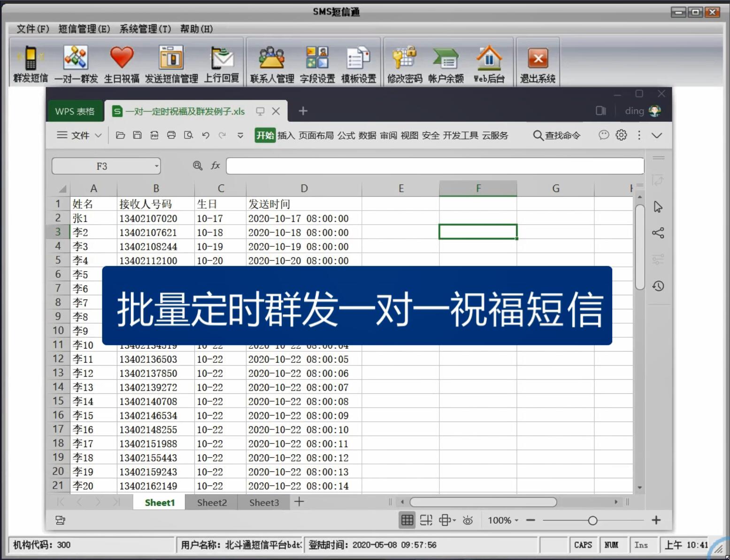This screenshot has width=730, height=560.
Task: Close the 一对一定时祝福及群发例子.xls tab
Action: [276, 111]
